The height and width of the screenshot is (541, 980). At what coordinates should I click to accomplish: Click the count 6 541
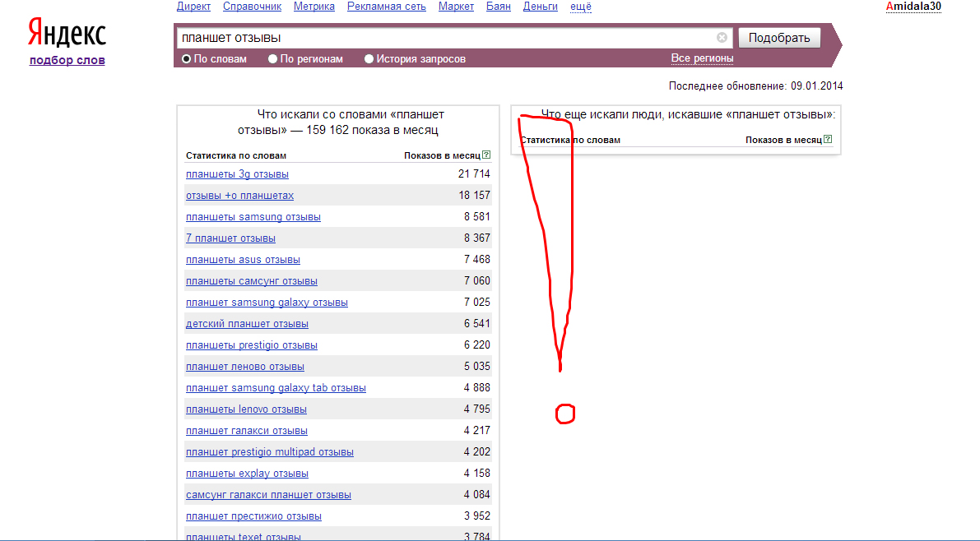[x=477, y=323]
